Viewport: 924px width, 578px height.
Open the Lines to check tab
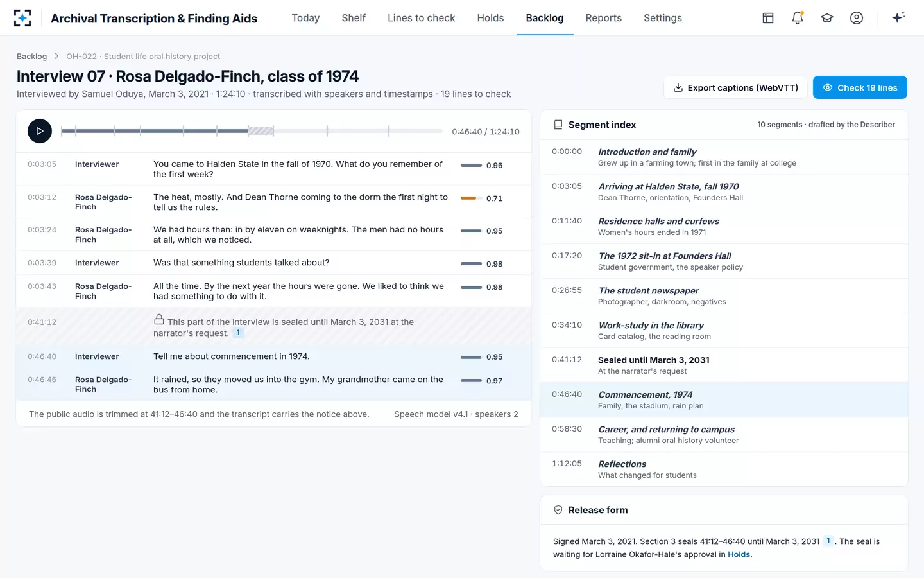pos(422,18)
